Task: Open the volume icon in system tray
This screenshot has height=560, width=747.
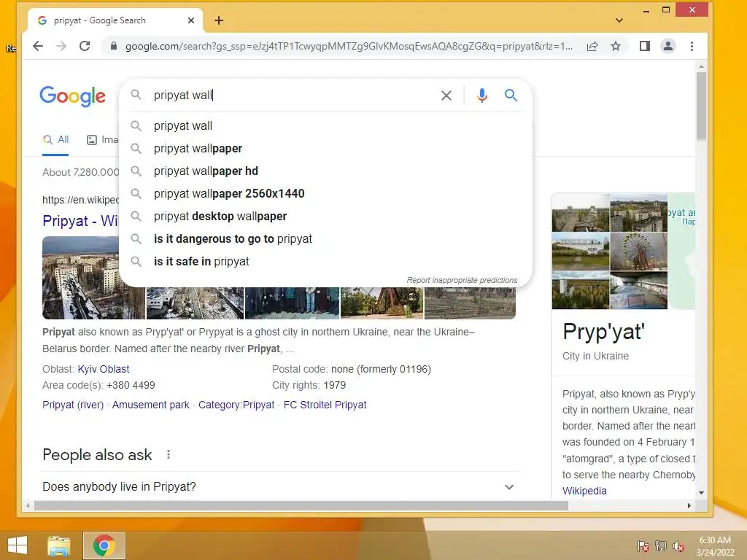Action: click(x=678, y=546)
